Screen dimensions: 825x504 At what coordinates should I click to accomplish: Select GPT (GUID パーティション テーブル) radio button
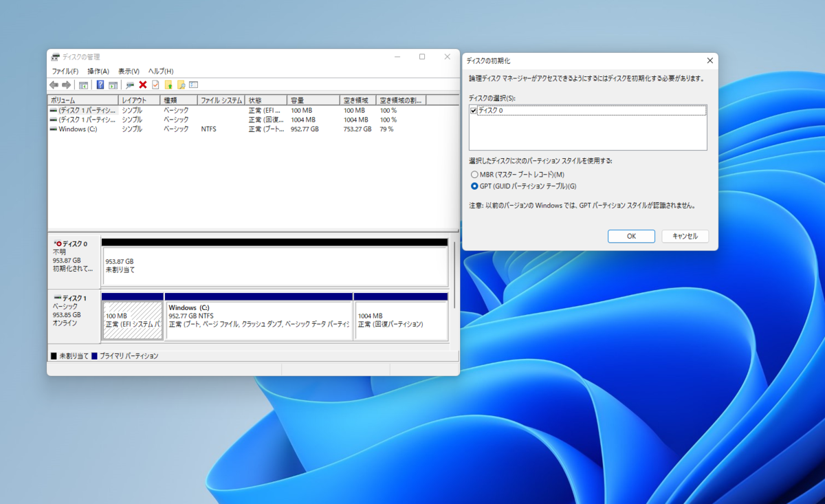[x=474, y=186]
